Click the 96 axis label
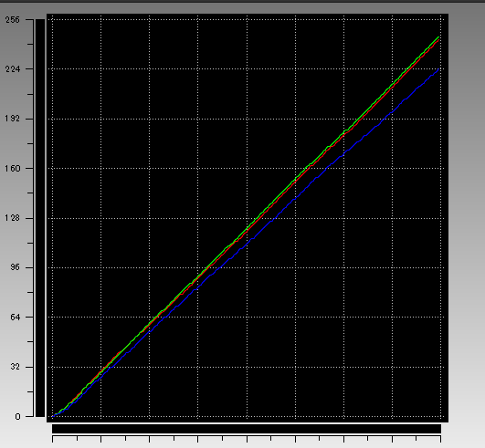Viewport: 485px width, 448px height. tap(15, 267)
